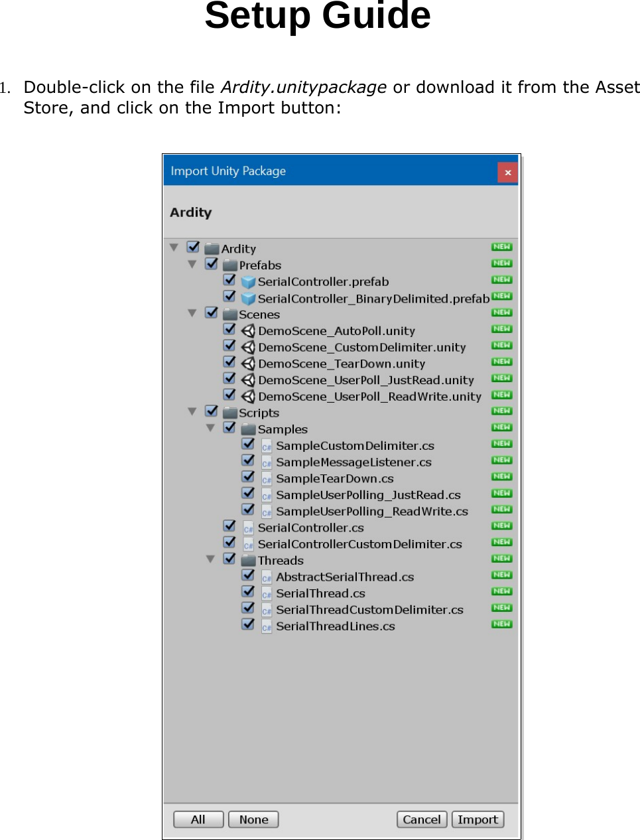Uncheck the Scenes folder checkbox
This screenshot has width=640, height=840.
pyautogui.click(x=212, y=313)
